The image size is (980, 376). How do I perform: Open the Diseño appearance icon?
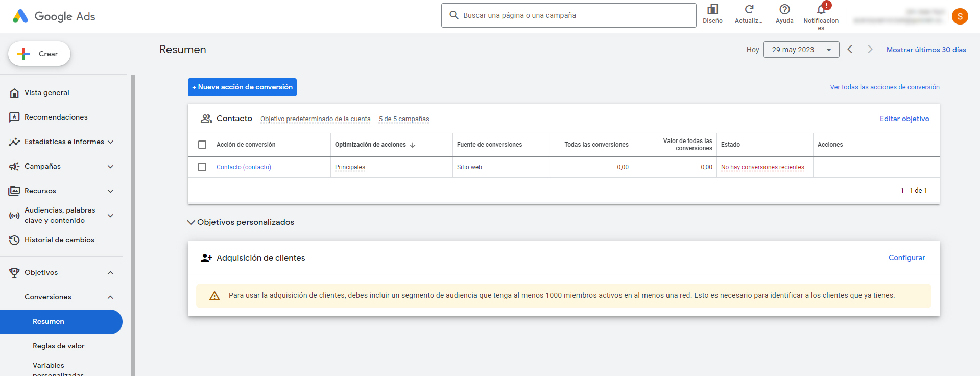(x=712, y=9)
